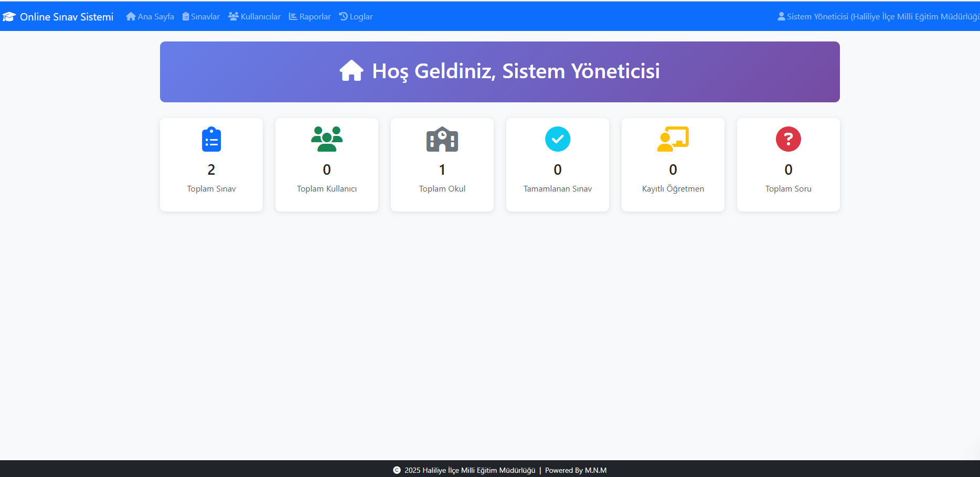Click the yellow Kayıtlı Öğretmen teacher icon

pyautogui.click(x=673, y=139)
